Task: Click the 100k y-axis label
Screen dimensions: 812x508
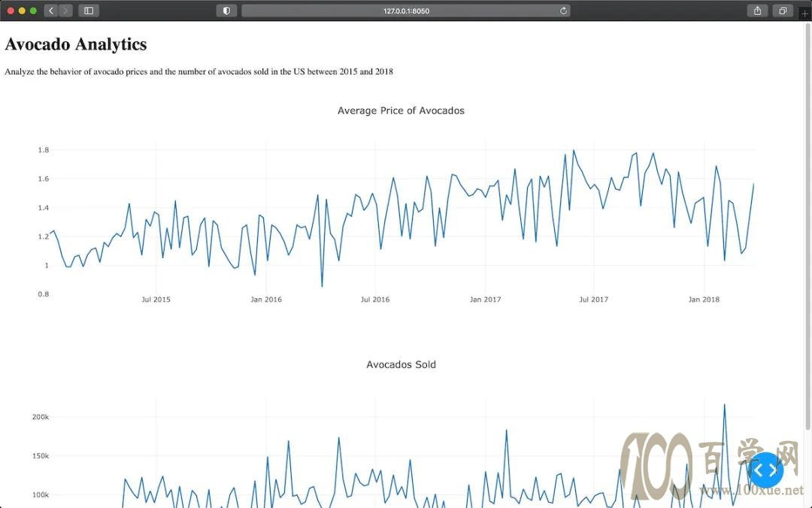Action: 41,494
